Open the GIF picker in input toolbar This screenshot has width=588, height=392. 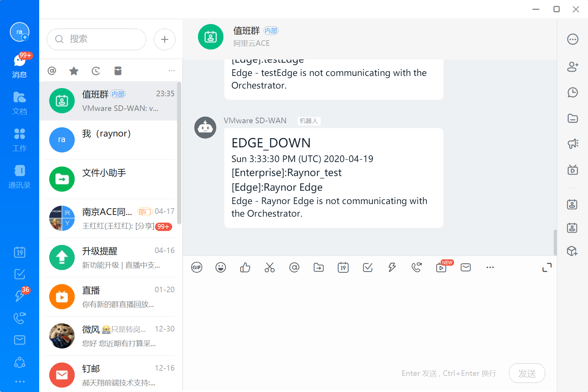[197, 267]
